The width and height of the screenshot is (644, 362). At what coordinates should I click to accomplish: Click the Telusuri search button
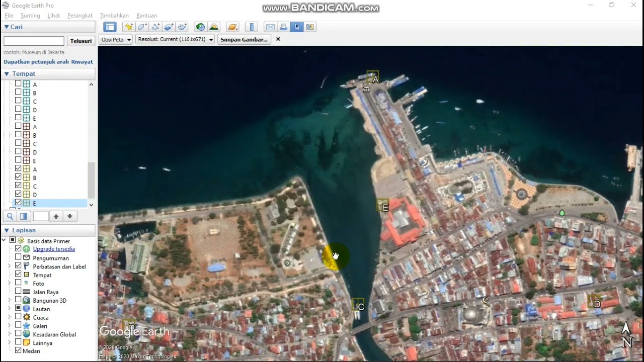coord(81,41)
